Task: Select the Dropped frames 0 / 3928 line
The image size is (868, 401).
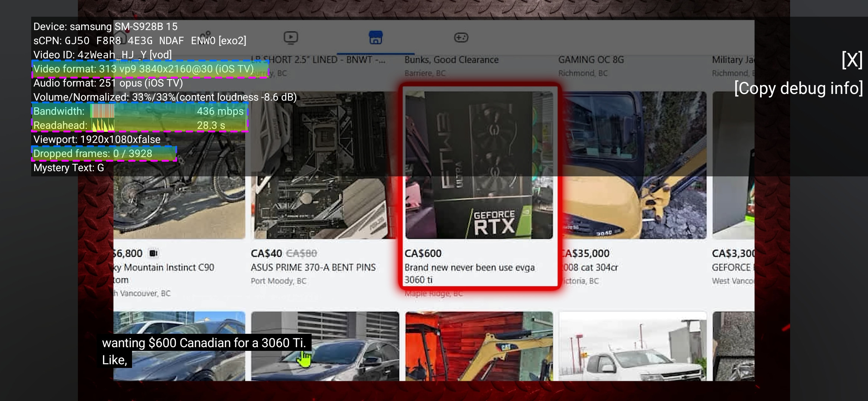Action: tap(93, 154)
